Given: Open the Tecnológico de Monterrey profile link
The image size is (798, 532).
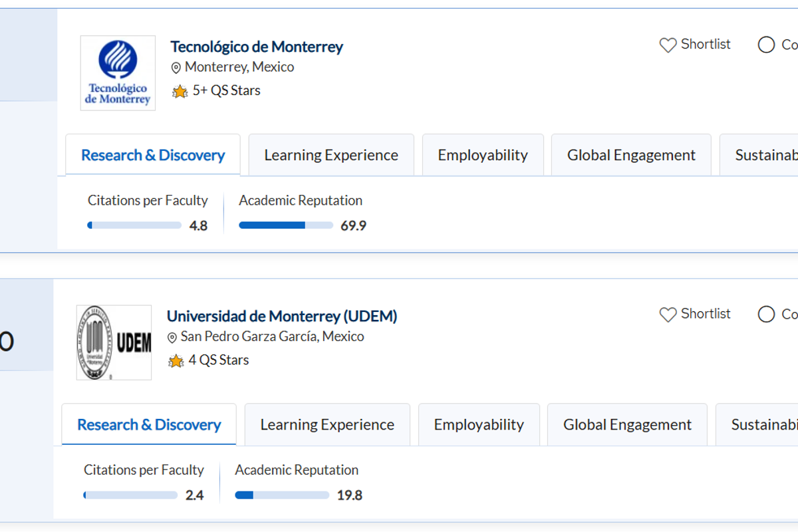Looking at the screenshot, I should pyautogui.click(x=257, y=47).
